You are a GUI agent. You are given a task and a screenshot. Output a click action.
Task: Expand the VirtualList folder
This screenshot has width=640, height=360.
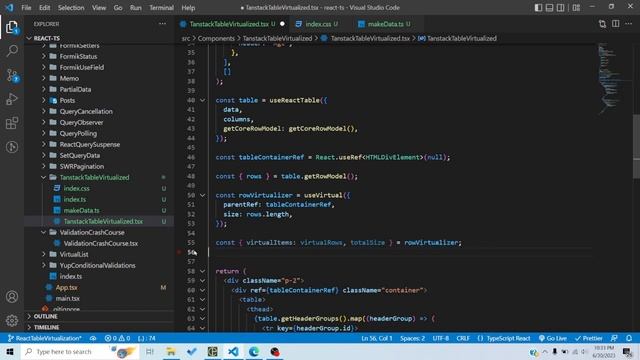pyautogui.click(x=74, y=254)
